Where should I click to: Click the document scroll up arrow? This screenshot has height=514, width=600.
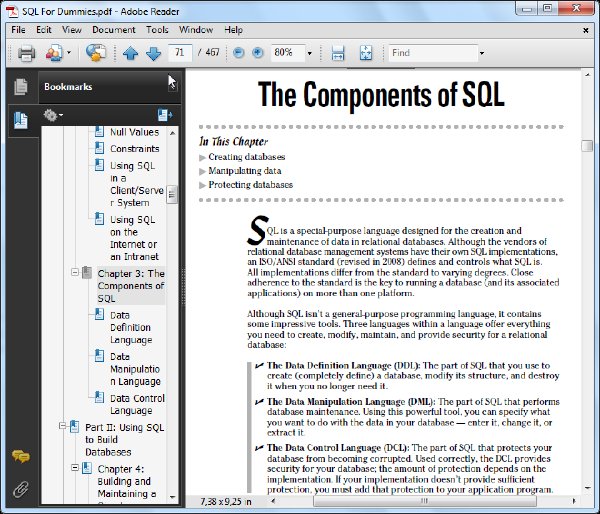587,75
